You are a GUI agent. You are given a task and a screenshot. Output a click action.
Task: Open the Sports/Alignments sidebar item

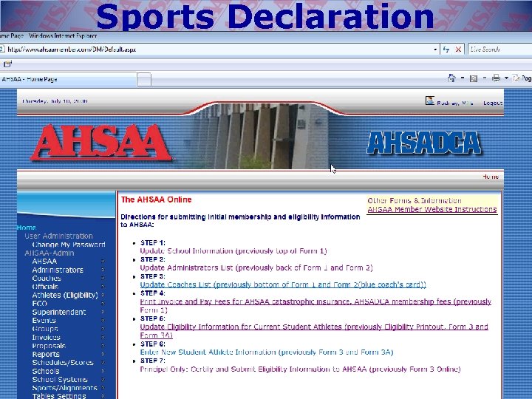coord(64,388)
